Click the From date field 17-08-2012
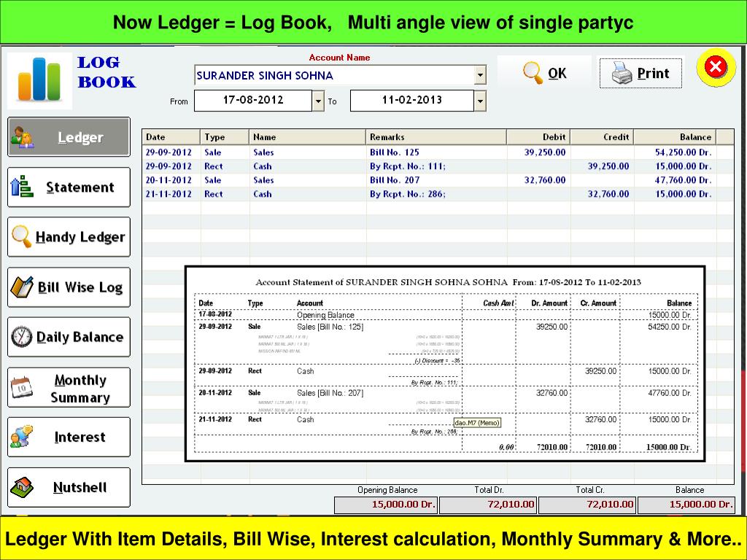The width and height of the screenshot is (747, 560). (x=253, y=101)
